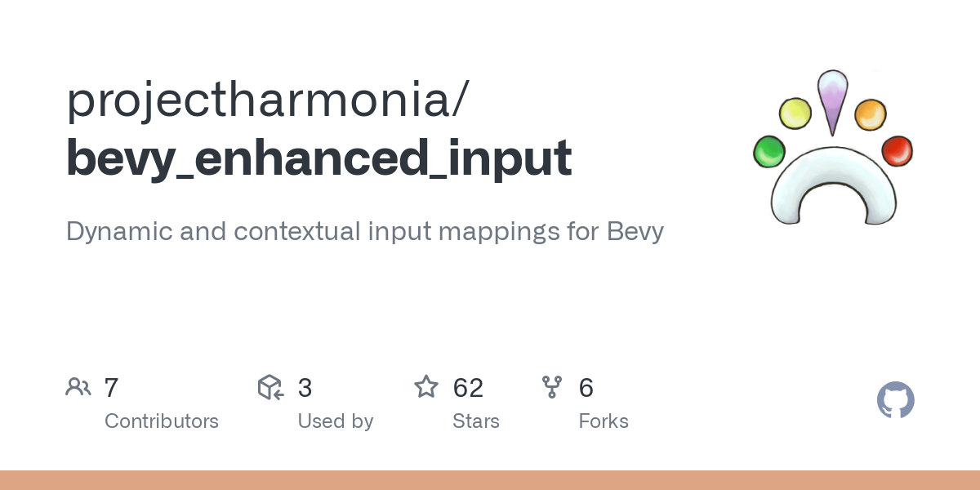Click the orange gem in the logo
Viewport: 980px width, 490px height.
tap(871, 114)
